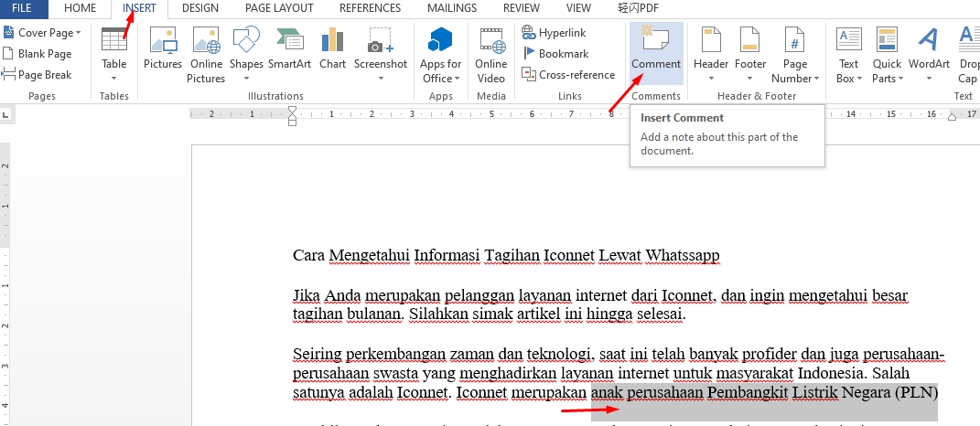Click the word 'Indonesia' in the document

point(831,374)
